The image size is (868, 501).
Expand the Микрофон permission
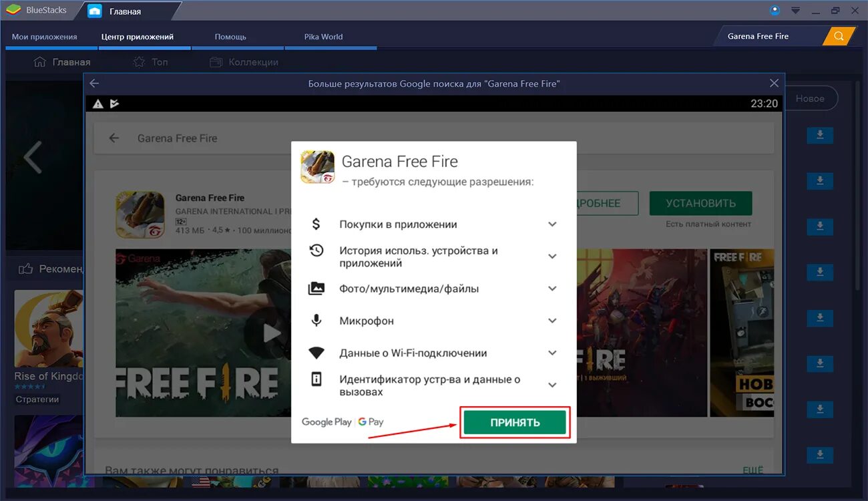(x=552, y=321)
